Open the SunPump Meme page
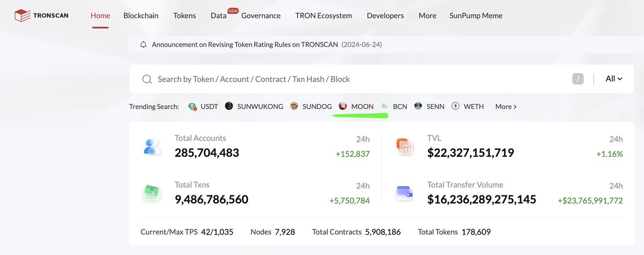The width and height of the screenshot is (644, 255). tap(476, 16)
